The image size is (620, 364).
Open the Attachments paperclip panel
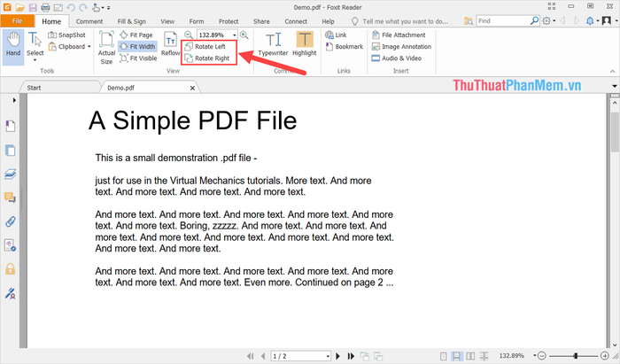pyautogui.click(x=11, y=221)
